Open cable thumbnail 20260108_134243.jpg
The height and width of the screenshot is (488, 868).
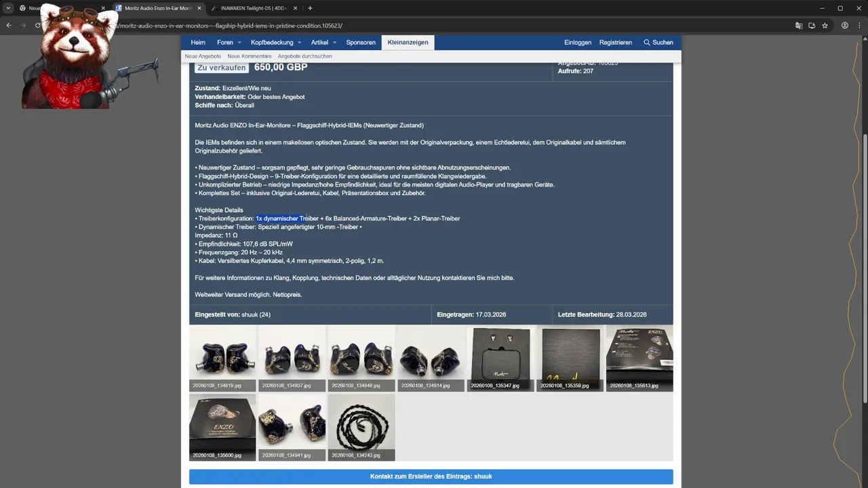361,428
